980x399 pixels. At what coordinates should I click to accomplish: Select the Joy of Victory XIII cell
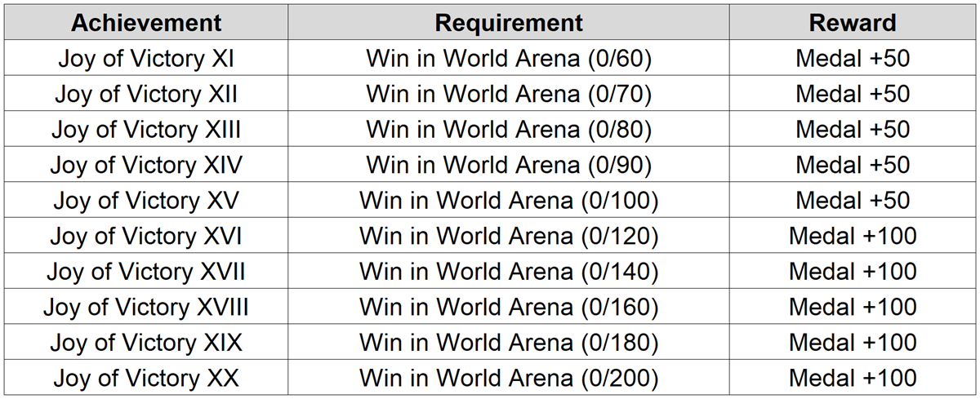click(x=146, y=130)
